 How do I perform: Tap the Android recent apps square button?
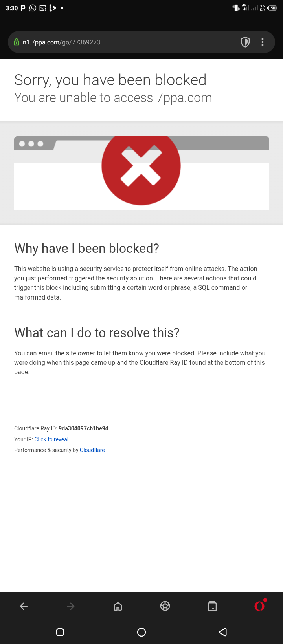(x=60, y=632)
